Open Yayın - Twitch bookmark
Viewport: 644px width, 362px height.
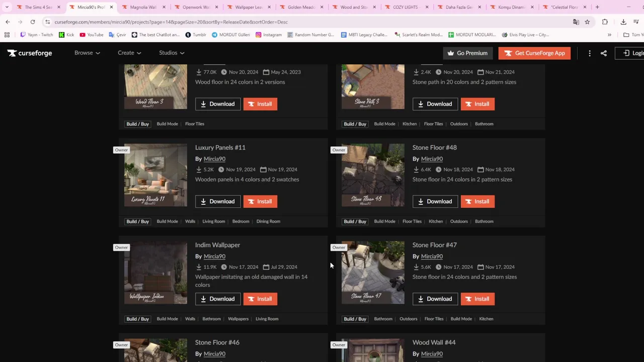click(x=36, y=35)
